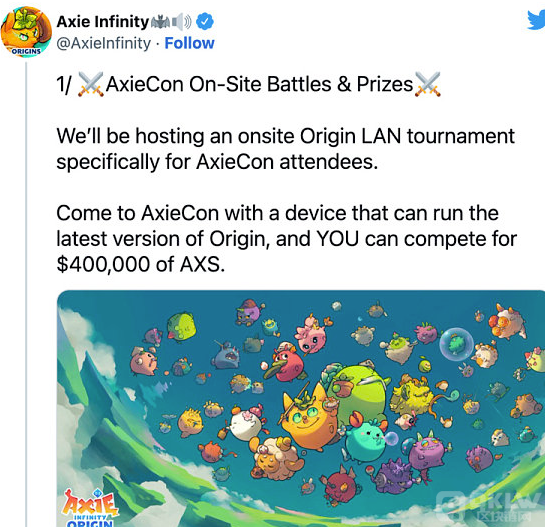Open the Axie Infinity display name
The height and width of the screenshot is (527, 545).
pos(103,22)
